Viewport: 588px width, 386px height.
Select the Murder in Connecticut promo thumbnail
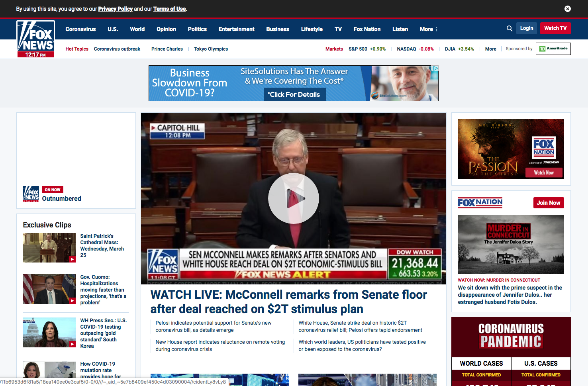pyautogui.click(x=511, y=244)
